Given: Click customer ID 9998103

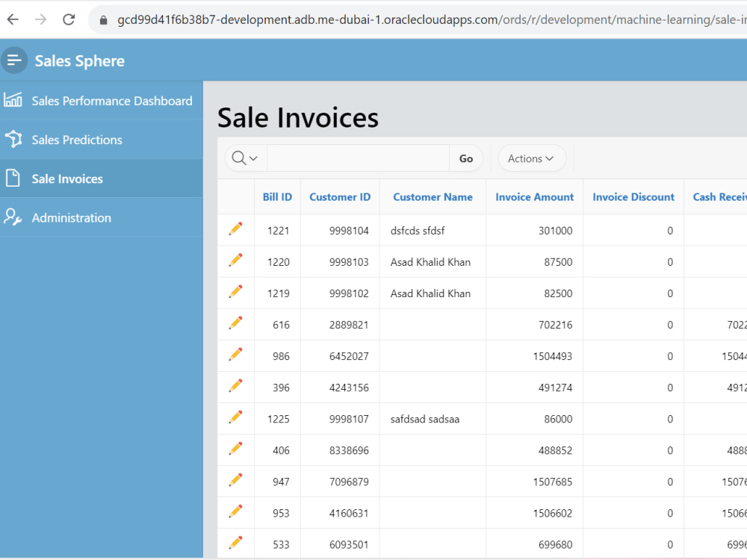Looking at the screenshot, I should point(349,262).
